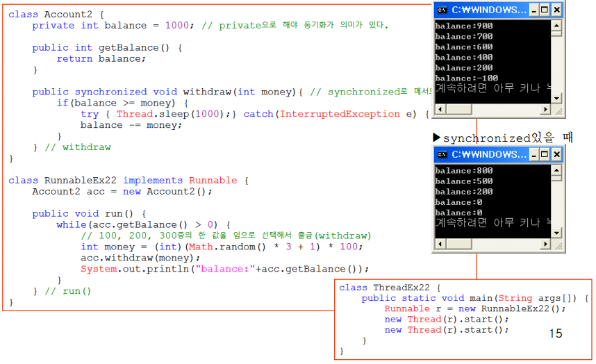Click the "balance -= money;" statement
Image resolution: width=596 pixels, height=364 pixels.
point(131,126)
